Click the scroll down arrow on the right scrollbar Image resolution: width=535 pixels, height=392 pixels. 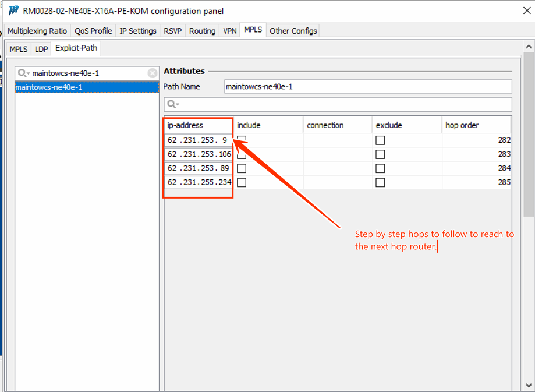(x=530, y=386)
